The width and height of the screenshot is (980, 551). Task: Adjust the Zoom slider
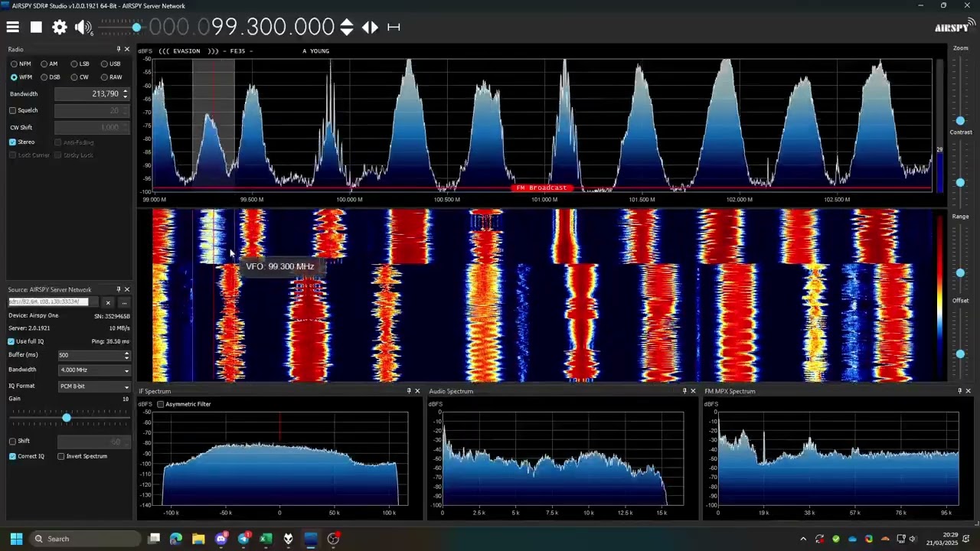(x=960, y=121)
